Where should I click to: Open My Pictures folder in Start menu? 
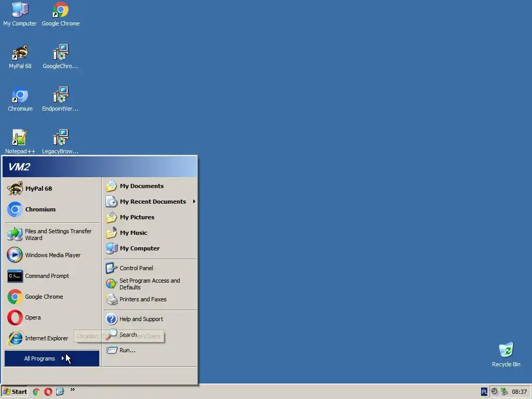point(150,217)
